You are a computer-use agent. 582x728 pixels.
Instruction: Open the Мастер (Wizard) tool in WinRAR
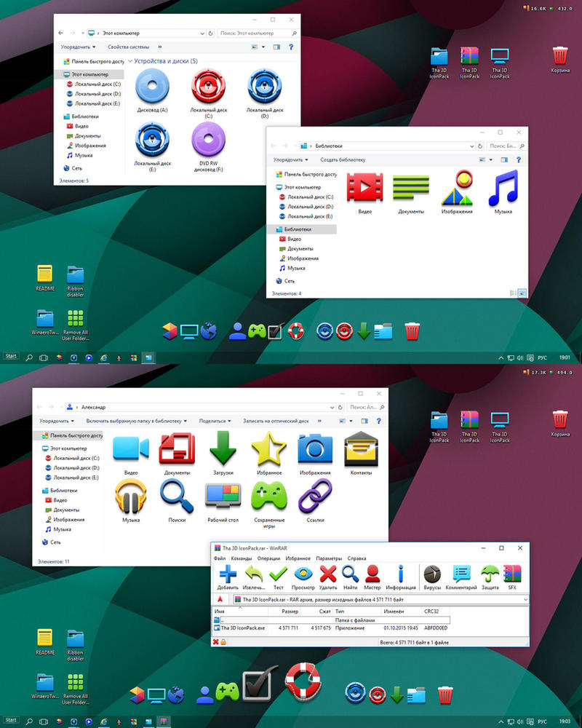(x=372, y=575)
